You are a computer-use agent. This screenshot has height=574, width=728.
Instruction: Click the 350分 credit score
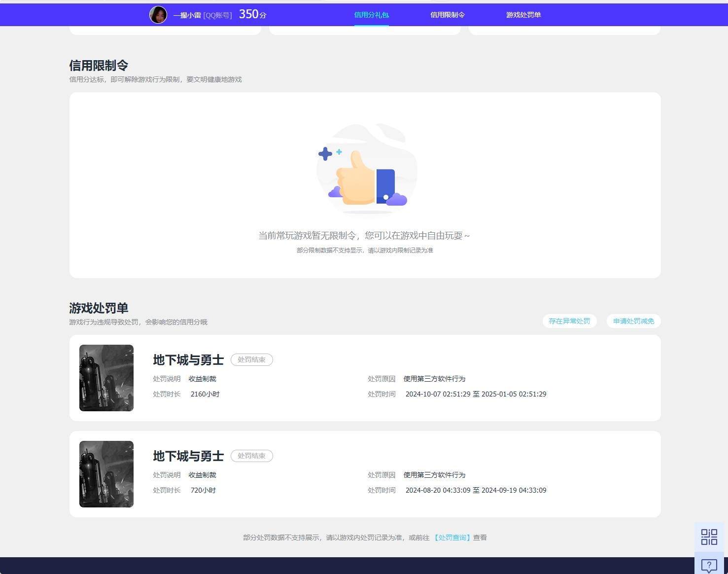(x=252, y=14)
